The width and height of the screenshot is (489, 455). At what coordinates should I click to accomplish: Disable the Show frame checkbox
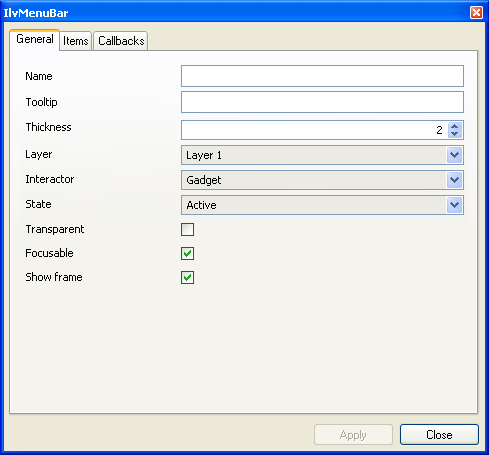point(187,277)
